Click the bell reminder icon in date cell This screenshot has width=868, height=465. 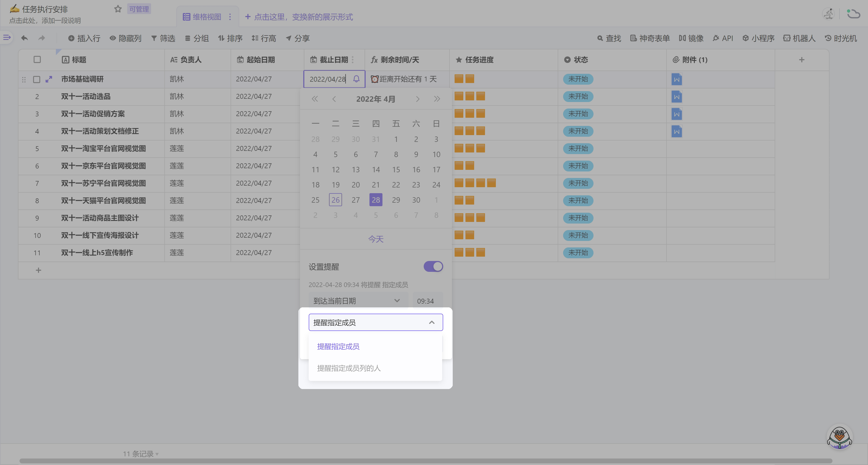click(x=356, y=79)
